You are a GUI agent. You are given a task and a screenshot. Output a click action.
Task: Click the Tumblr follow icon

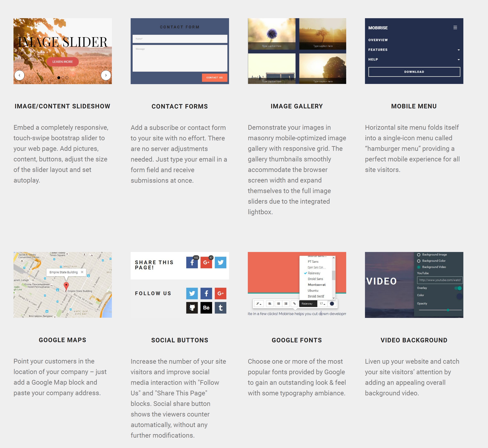[x=220, y=307]
